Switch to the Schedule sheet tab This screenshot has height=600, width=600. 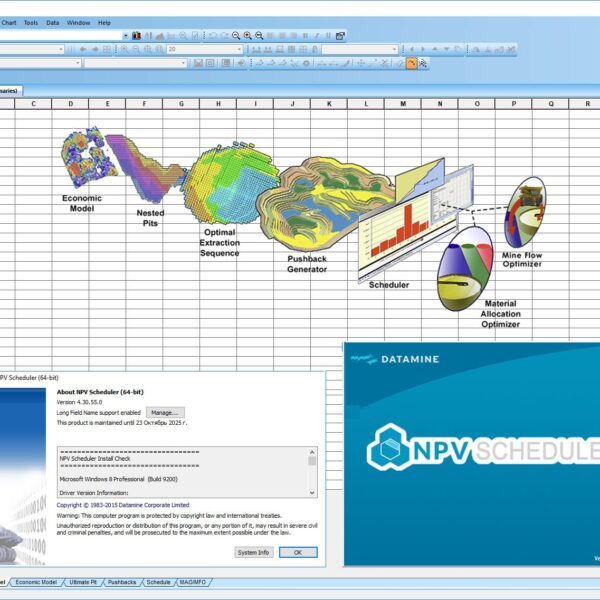158,582
